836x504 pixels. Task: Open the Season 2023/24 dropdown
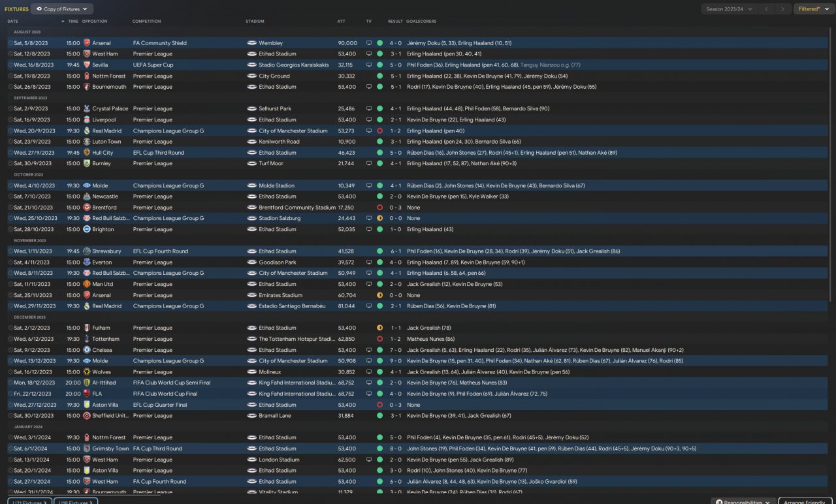[728, 9]
